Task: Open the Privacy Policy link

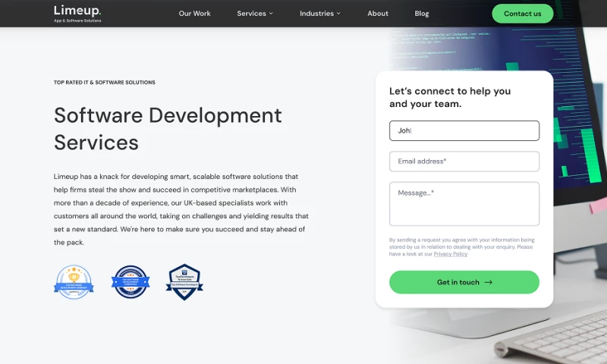Action: tap(451, 254)
